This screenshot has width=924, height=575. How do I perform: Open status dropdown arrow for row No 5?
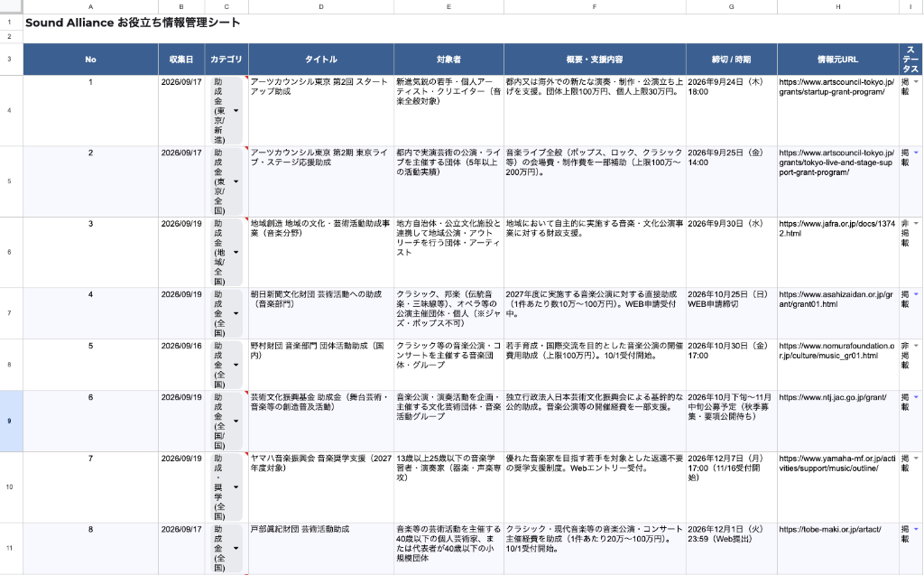[x=917, y=346]
